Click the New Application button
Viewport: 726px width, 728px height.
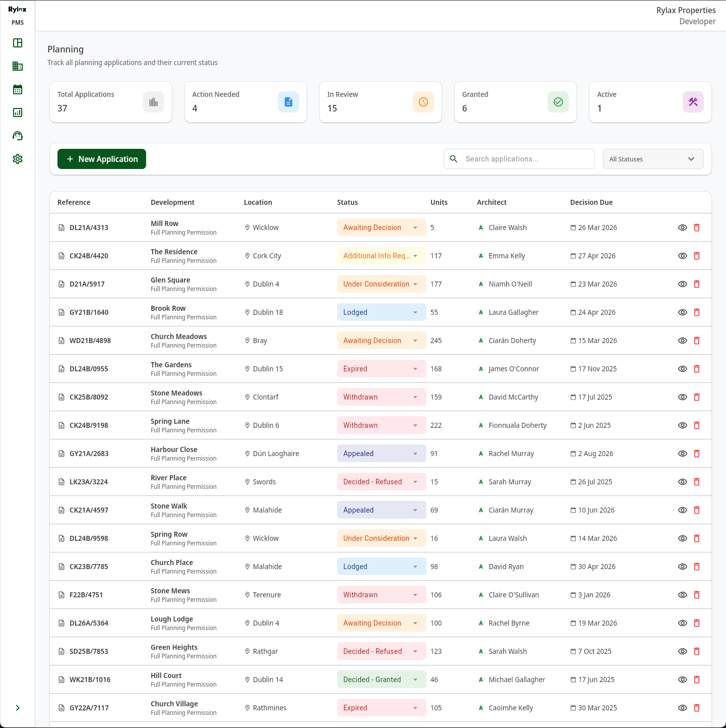coord(102,159)
